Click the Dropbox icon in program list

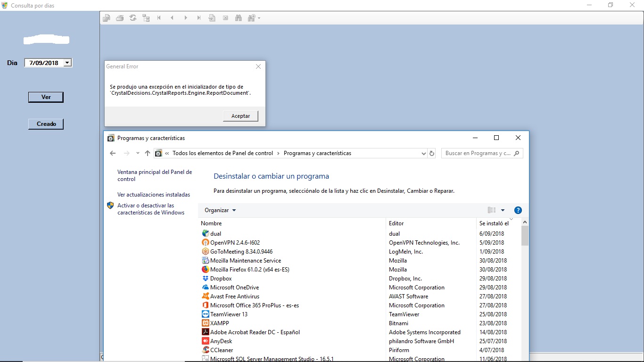point(205,279)
